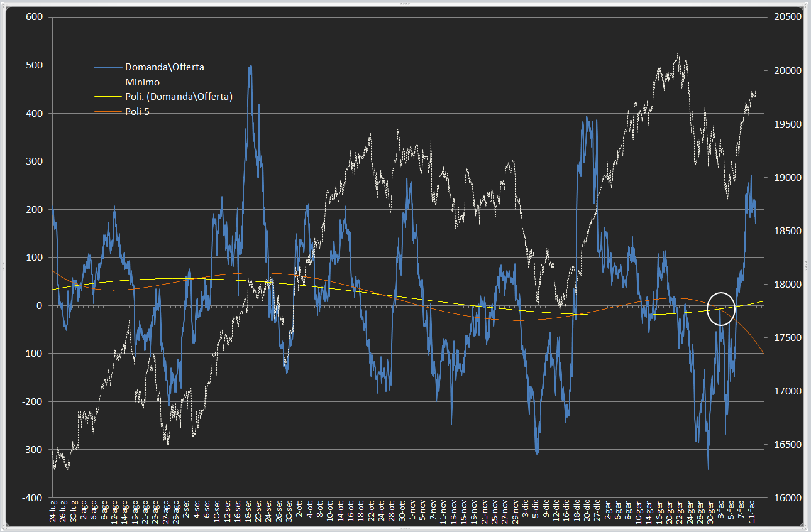Click the 1-nov date label

[x=412, y=509]
